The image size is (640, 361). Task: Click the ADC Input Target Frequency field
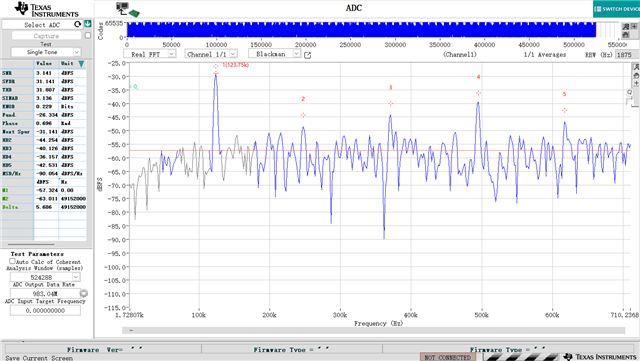[x=45, y=311]
